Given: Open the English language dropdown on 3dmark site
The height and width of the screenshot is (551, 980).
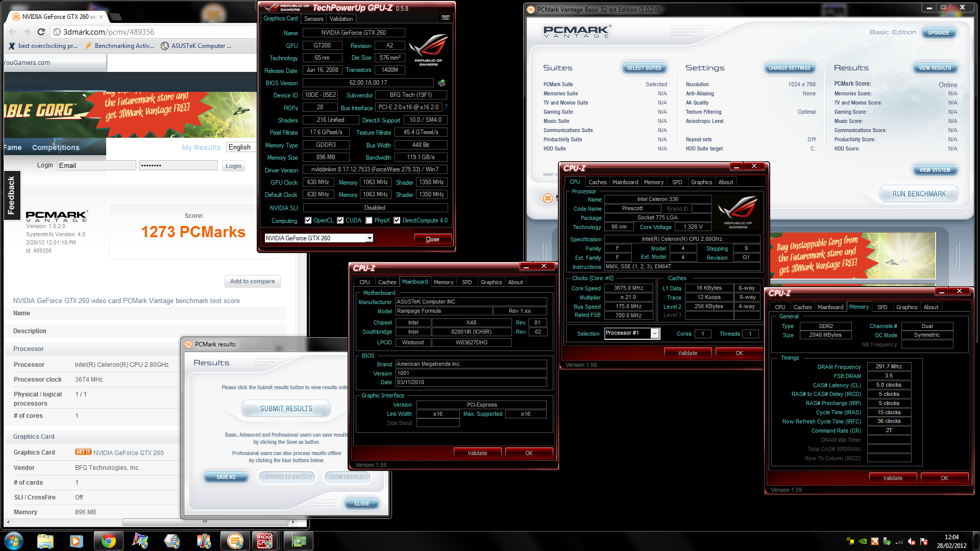Looking at the screenshot, I should coord(241,147).
